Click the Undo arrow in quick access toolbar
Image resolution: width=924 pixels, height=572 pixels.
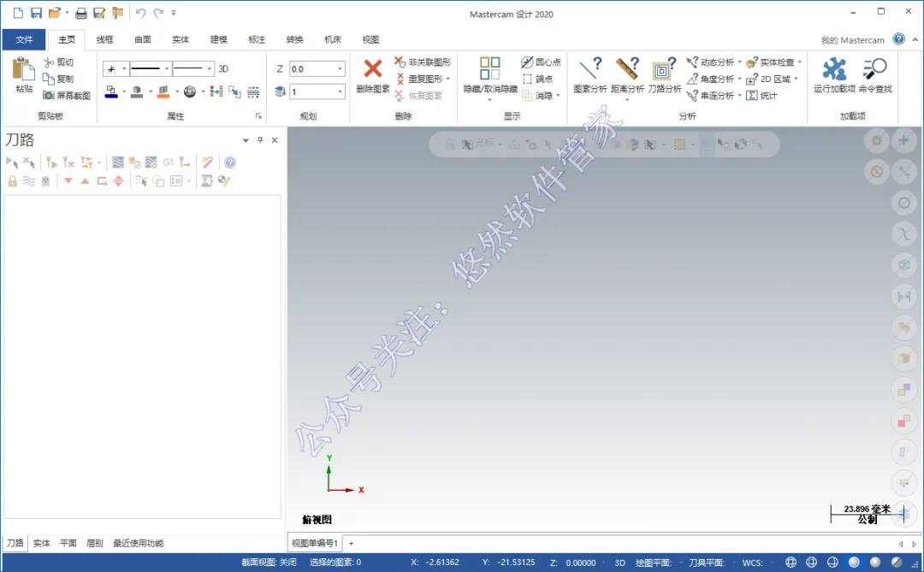[140, 13]
